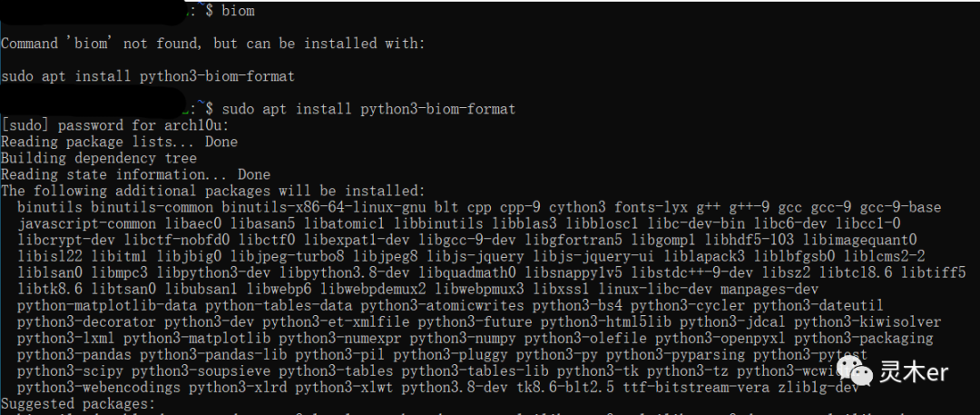The height and width of the screenshot is (415, 980).
Task: Click the 'python3-pandas-lib' package name
Action: click(213, 355)
